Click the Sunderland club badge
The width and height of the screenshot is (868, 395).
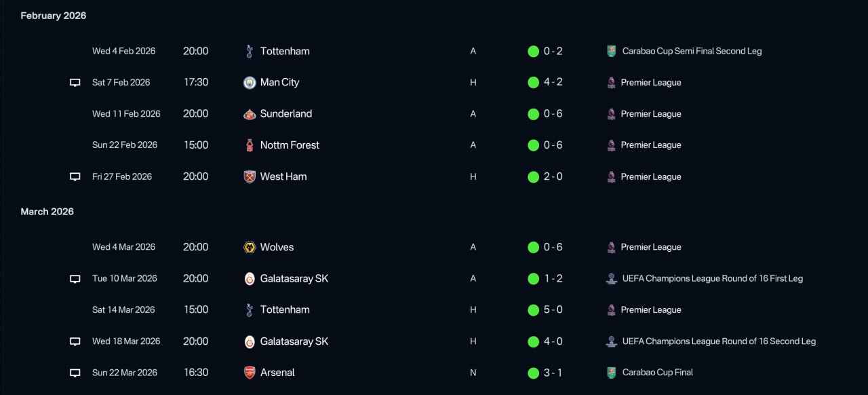[250, 114]
